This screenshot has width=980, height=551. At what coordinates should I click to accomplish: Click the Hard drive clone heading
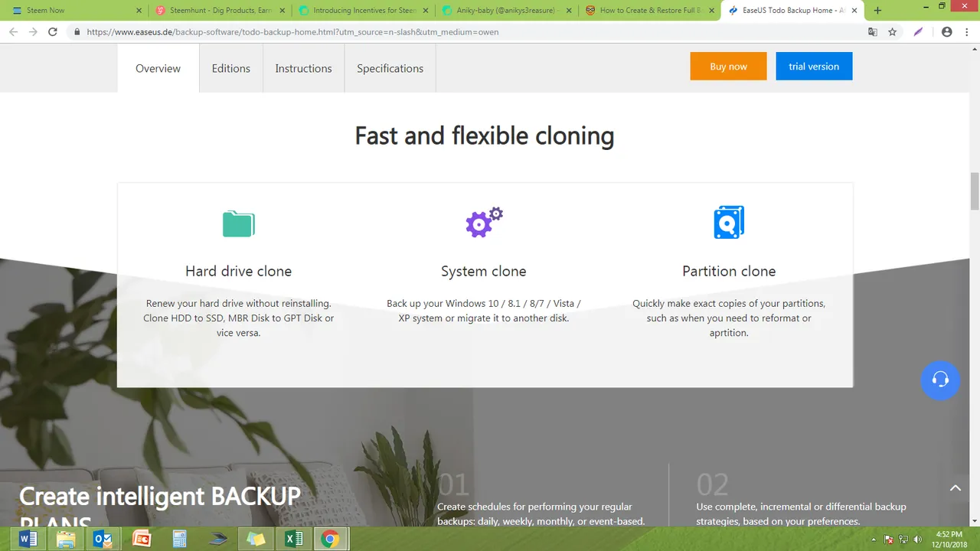238,271
